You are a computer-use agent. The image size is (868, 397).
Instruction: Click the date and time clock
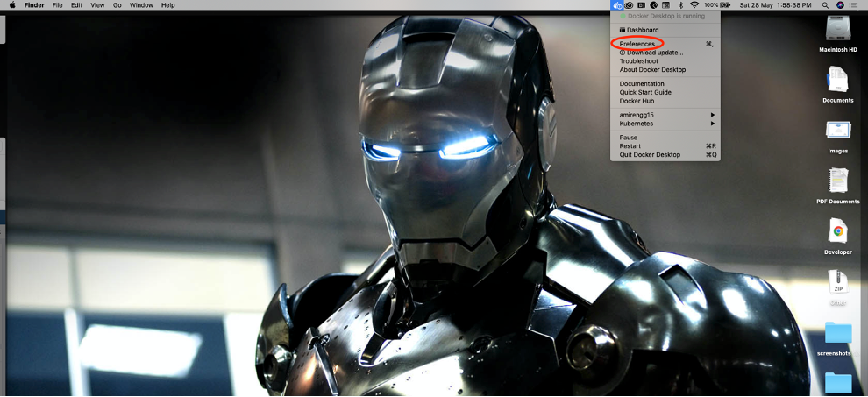click(x=776, y=5)
